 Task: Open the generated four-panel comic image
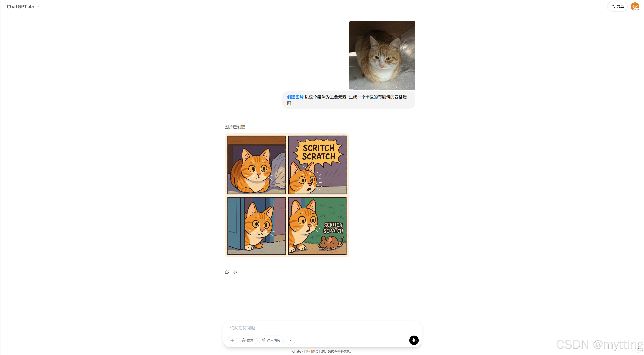coord(287,195)
